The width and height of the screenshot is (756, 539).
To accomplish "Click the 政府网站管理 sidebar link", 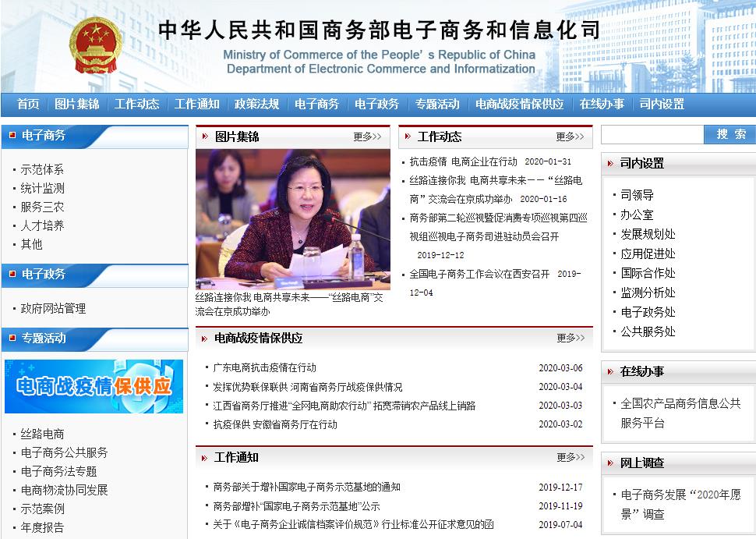I will pos(53,308).
